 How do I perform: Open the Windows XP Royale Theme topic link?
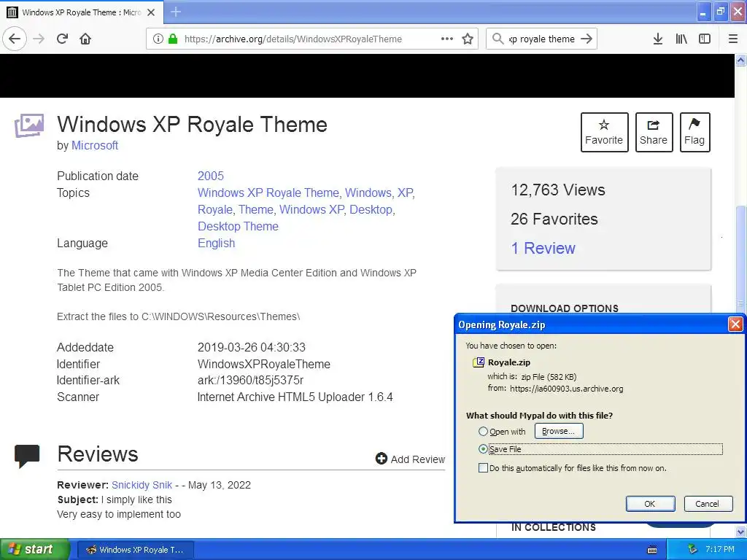pos(268,192)
